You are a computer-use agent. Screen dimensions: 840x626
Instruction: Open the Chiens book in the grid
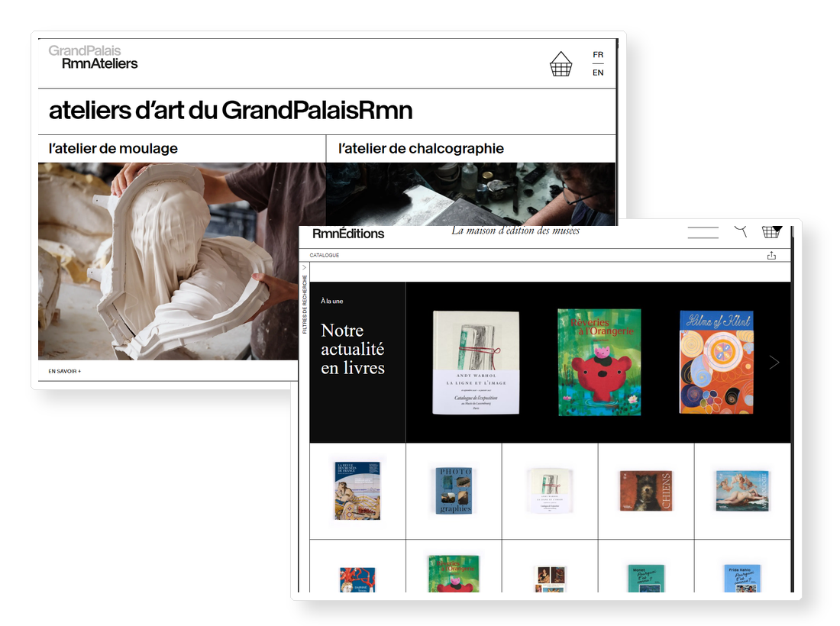[x=646, y=491]
